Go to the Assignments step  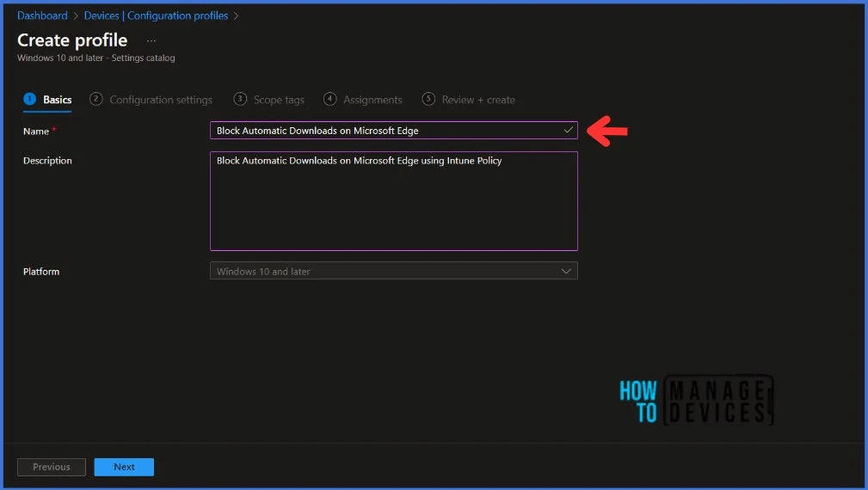(x=363, y=100)
